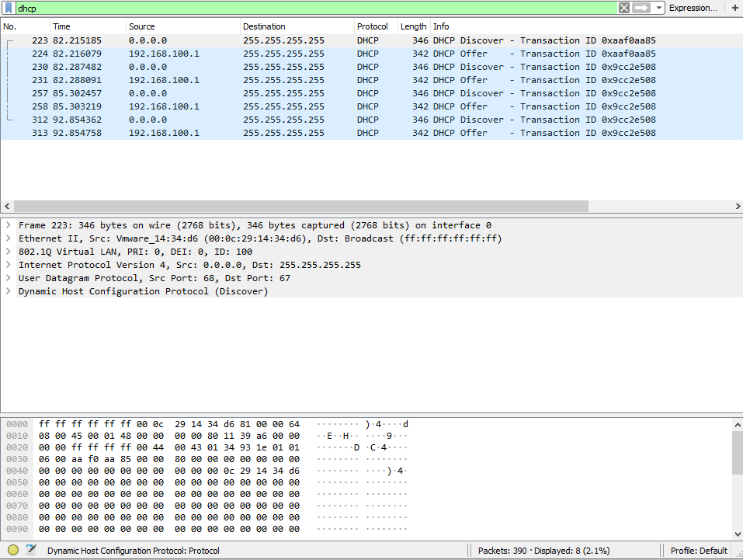This screenshot has width=743, height=560.
Task: Click the display filter bookmark icon
Action: pyautogui.click(x=9, y=8)
